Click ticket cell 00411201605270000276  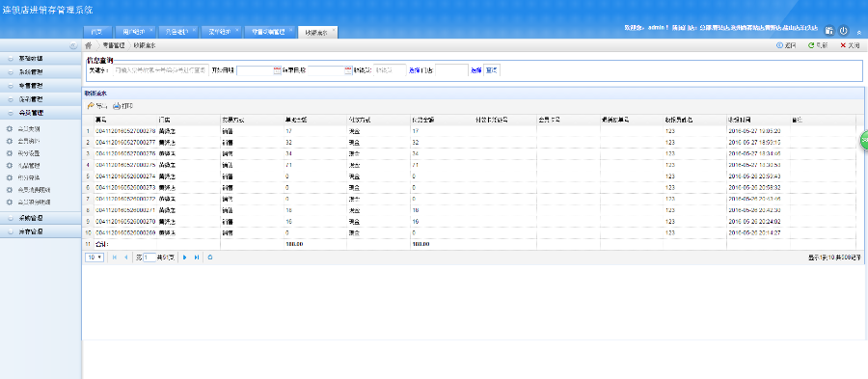(125, 153)
